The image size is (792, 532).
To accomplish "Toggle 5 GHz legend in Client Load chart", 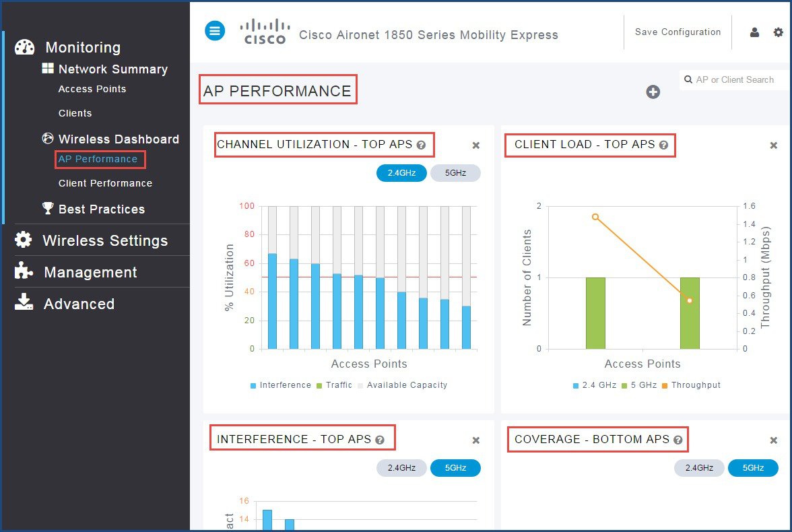I will click(x=639, y=385).
